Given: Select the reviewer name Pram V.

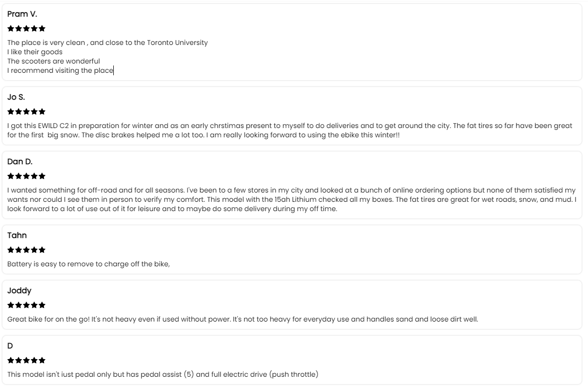Looking at the screenshot, I should coord(22,14).
